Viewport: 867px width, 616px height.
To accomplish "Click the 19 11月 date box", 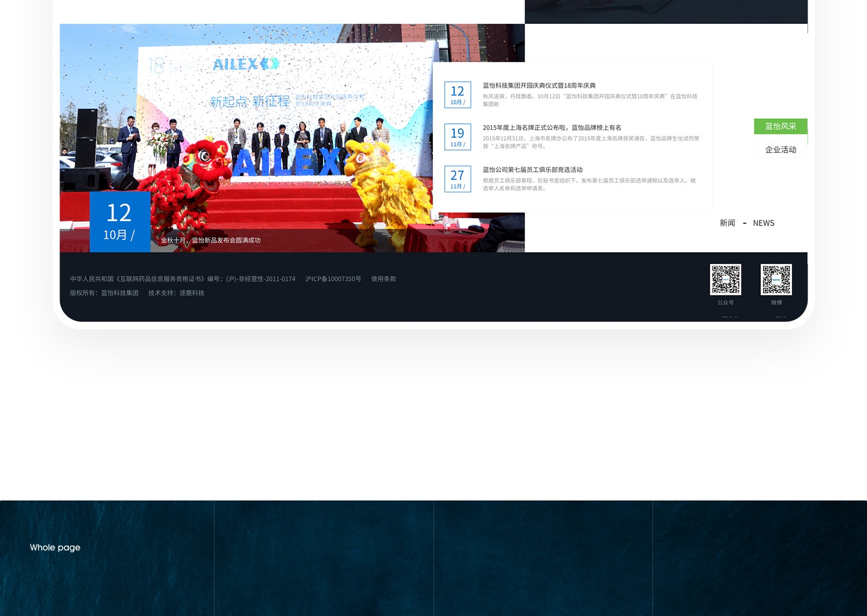I will 457,137.
